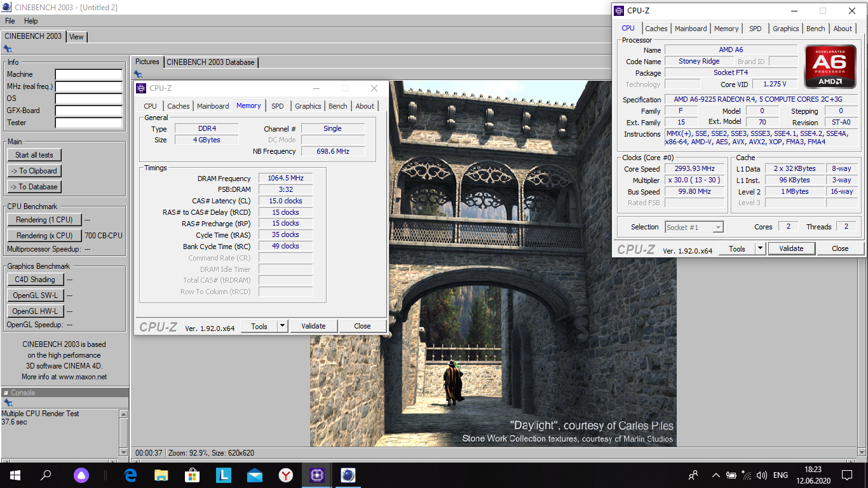The image size is (868, 488).
Task: Click into the Tester input field
Action: [88, 123]
